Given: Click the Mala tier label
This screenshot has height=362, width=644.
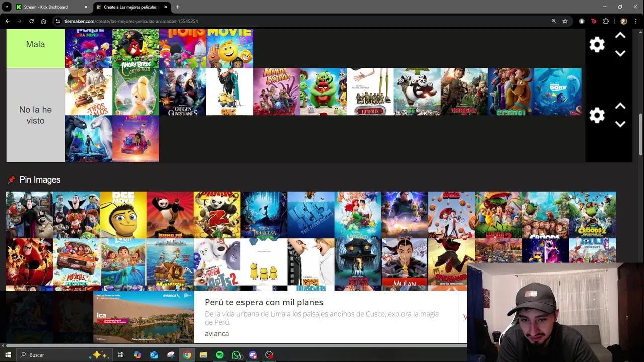Looking at the screenshot, I should (35, 44).
